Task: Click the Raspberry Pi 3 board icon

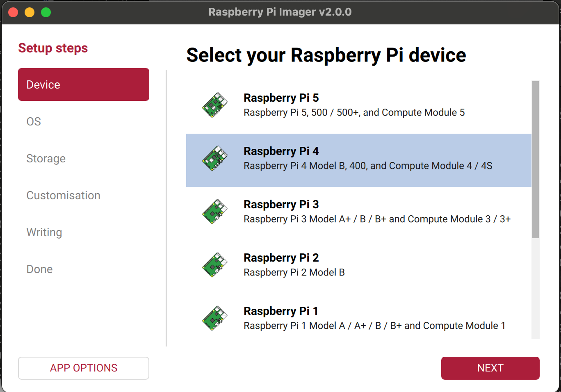Action: 214,212
